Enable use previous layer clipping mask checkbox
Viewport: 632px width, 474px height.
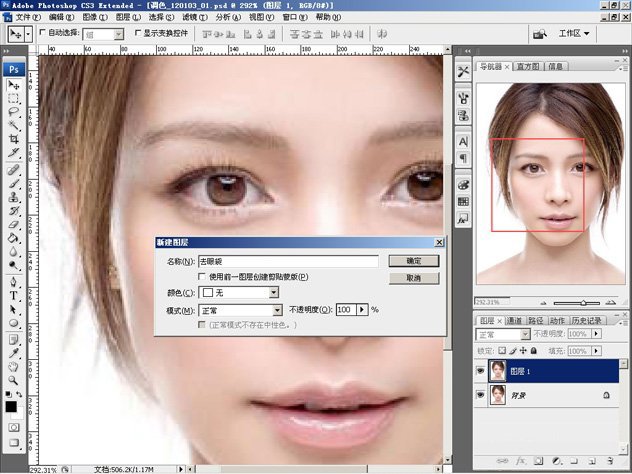click(203, 277)
